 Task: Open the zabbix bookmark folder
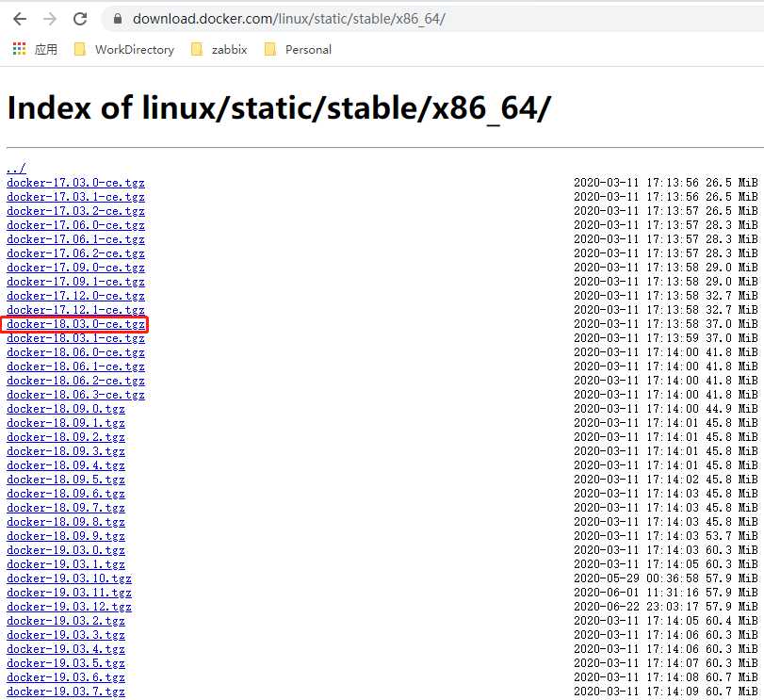(219, 49)
